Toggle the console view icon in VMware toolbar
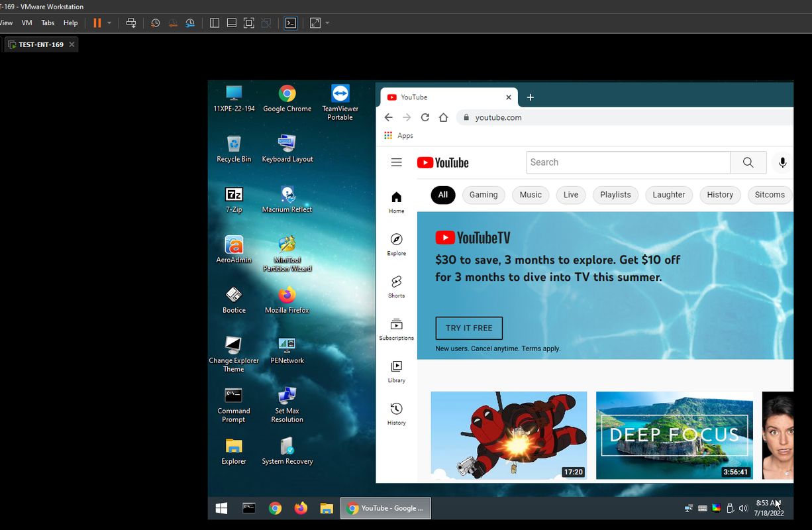Viewport: 812px width, 530px height. (x=290, y=23)
